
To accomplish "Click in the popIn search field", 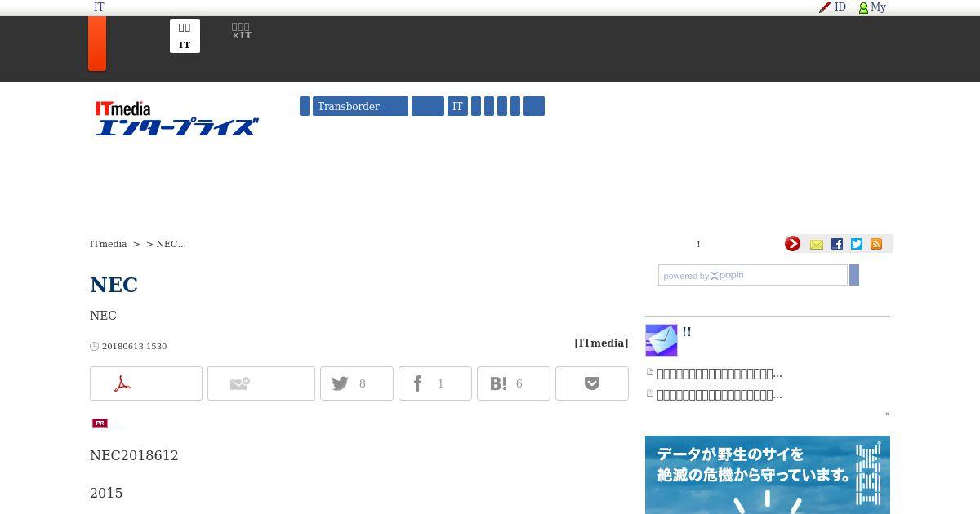I will (x=753, y=275).
